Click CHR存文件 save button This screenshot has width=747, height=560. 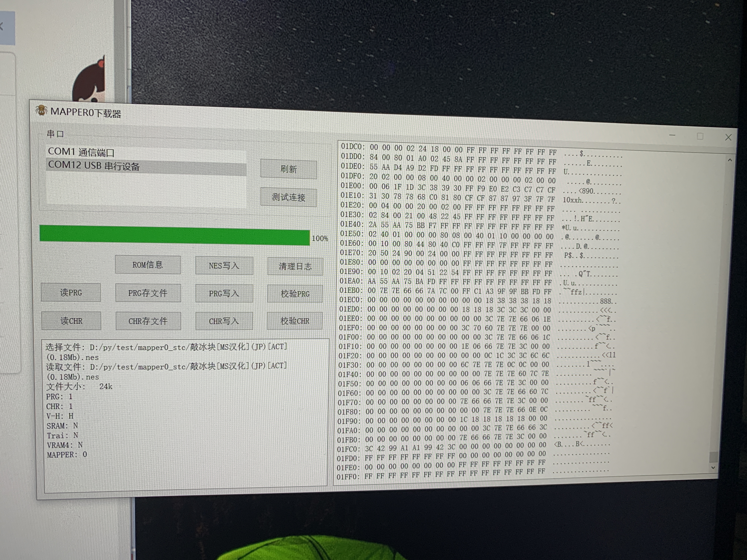[x=148, y=321]
